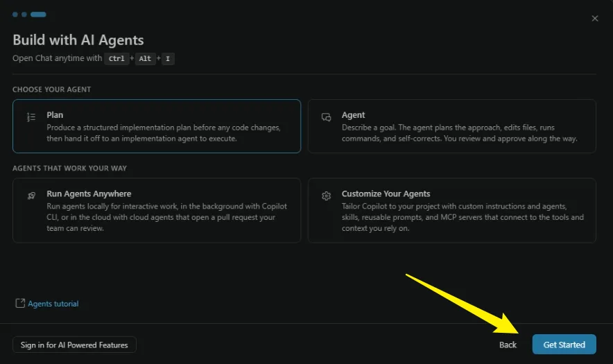
Task: Jump to first onboarding step dot
Action: pyautogui.click(x=15, y=15)
